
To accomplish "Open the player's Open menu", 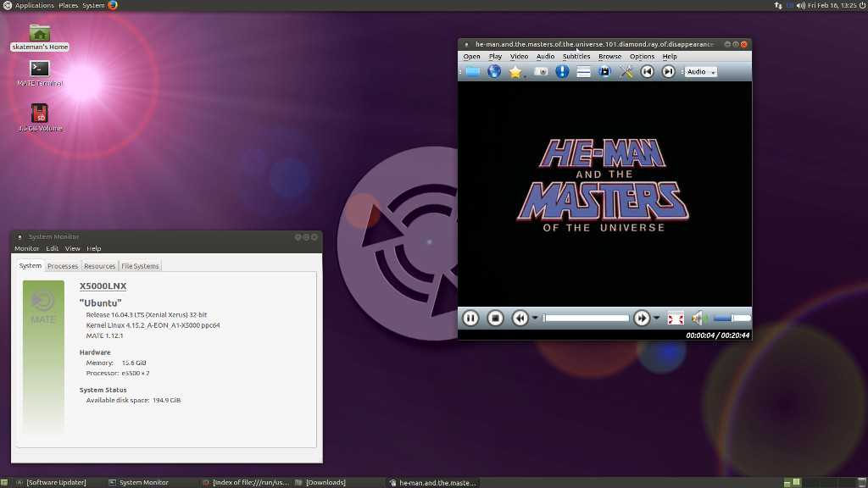I will [x=471, y=57].
